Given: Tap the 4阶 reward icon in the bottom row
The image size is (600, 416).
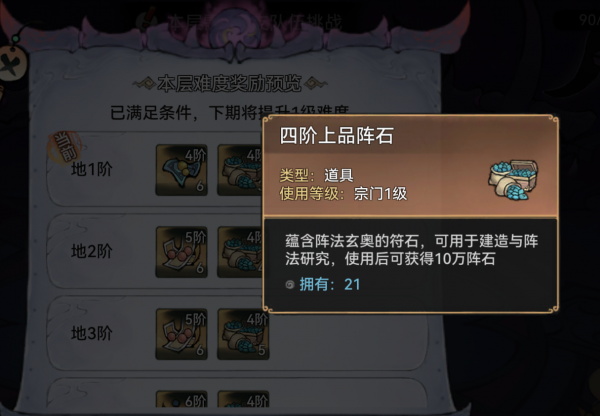Looking at the screenshot, I should pos(243,399).
